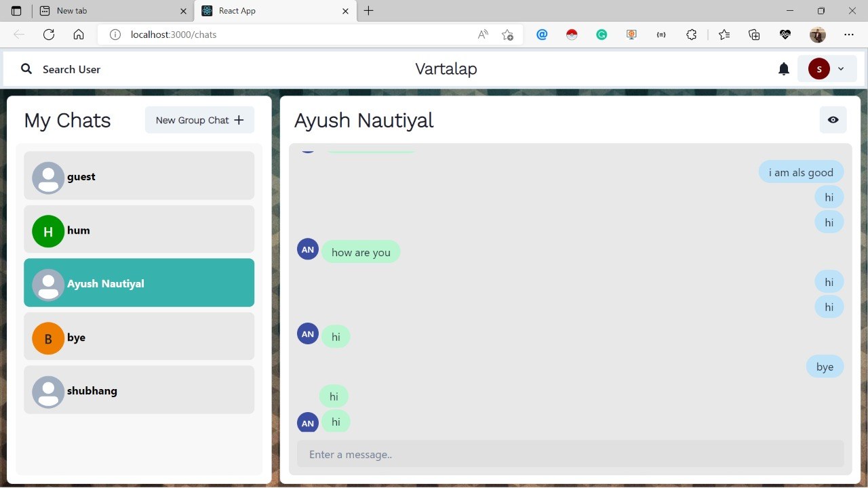
Task: Click the New Group Chat button
Action: (x=199, y=120)
